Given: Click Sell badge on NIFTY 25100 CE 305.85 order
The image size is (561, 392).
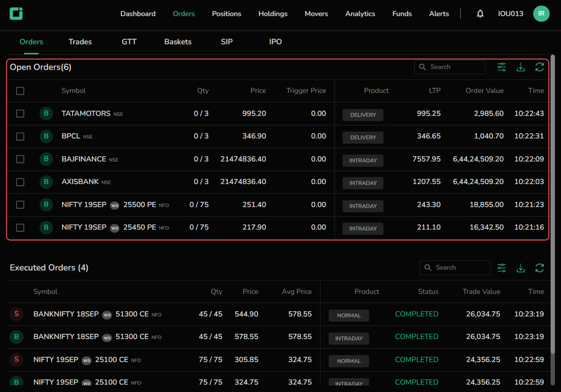Looking at the screenshot, I should (x=16, y=359).
